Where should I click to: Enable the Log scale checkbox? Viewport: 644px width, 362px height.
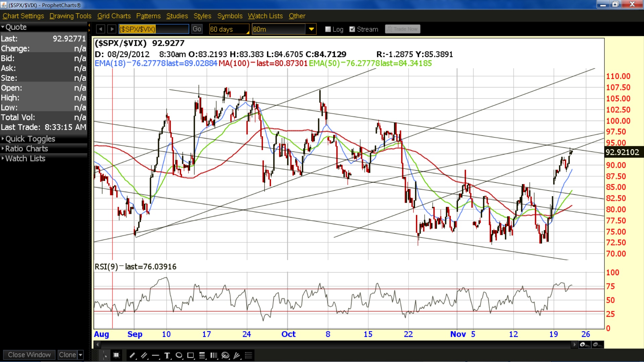coord(328,29)
